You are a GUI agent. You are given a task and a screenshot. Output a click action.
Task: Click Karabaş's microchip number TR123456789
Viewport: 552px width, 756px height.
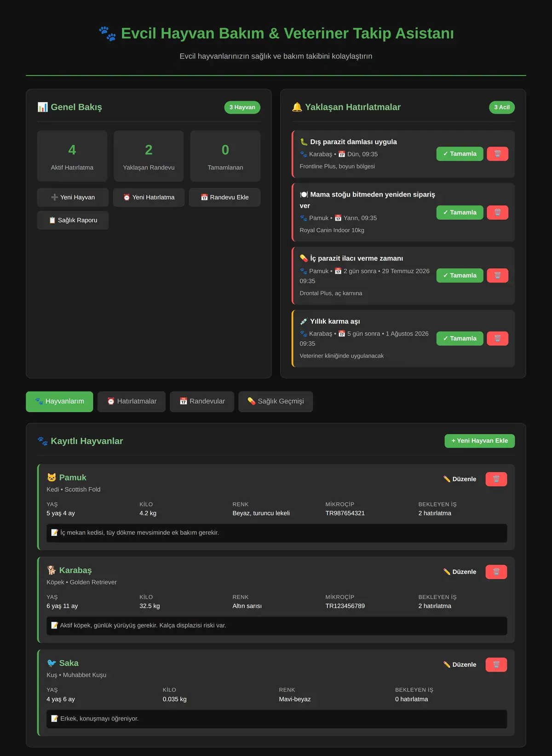tap(345, 606)
